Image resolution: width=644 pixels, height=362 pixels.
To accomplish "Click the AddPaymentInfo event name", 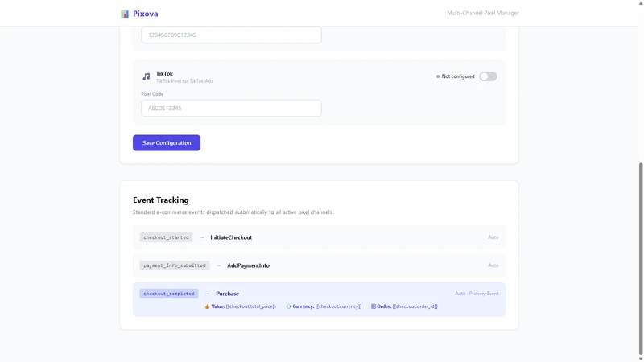I will 248,265.
